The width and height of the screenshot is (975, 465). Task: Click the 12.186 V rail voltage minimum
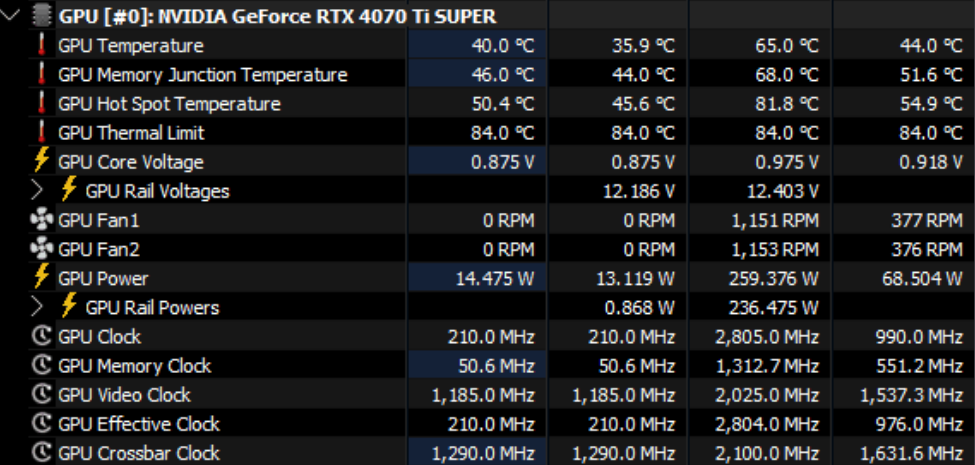pos(639,191)
